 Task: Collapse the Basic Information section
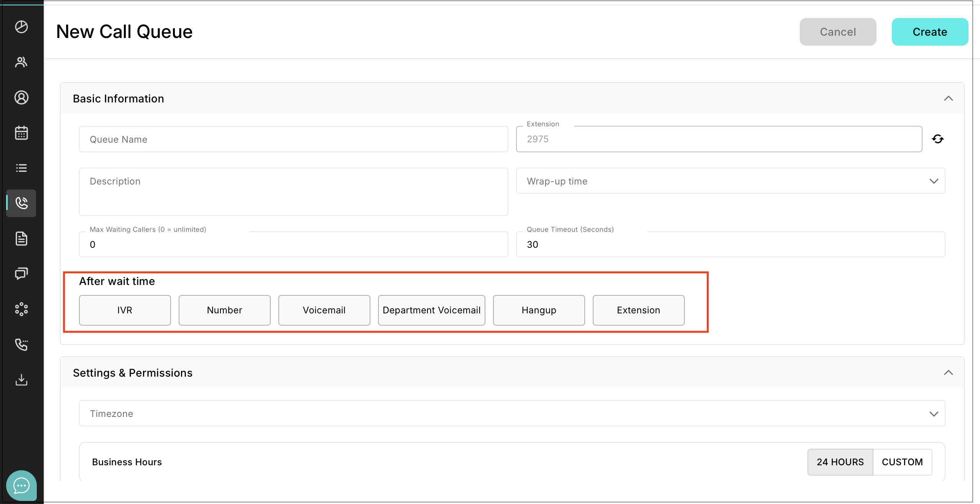(x=948, y=99)
